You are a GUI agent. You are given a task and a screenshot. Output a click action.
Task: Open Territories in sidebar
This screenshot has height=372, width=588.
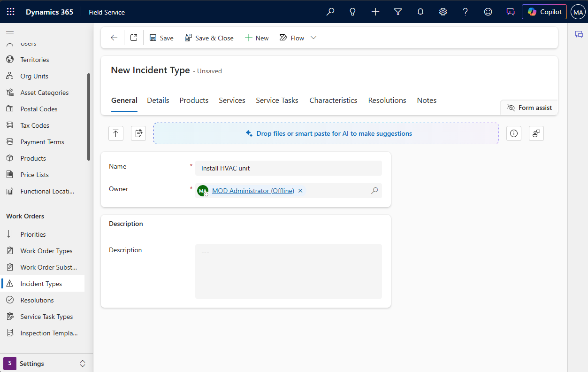click(x=42, y=60)
